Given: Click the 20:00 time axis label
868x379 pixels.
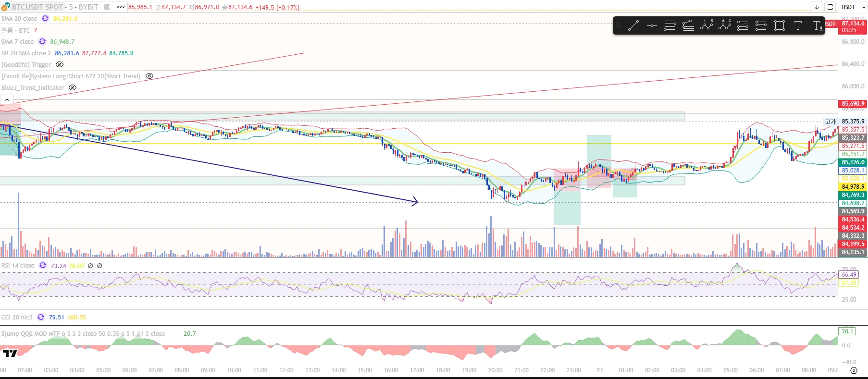Looking at the screenshot, I should coord(495,370).
